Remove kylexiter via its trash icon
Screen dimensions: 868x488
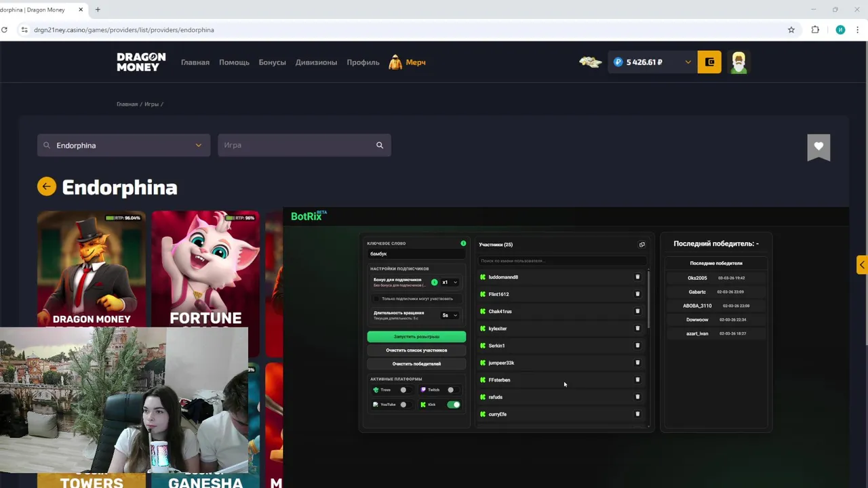click(637, 329)
